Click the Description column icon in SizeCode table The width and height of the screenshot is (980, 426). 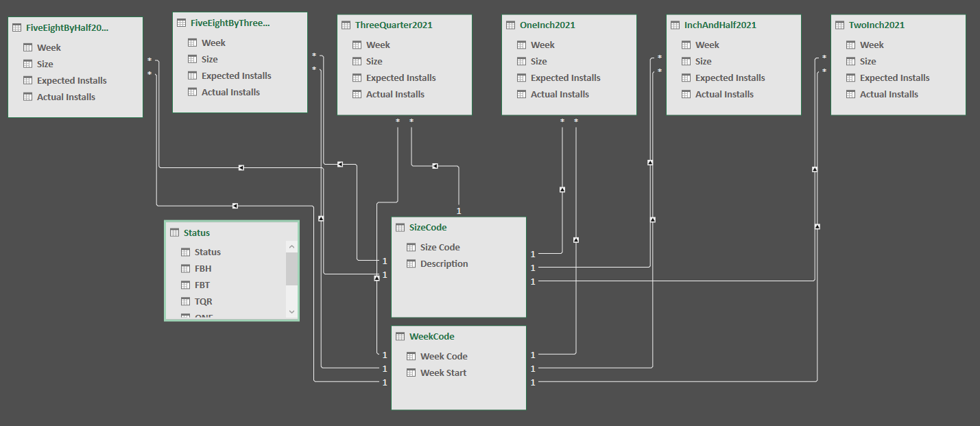[411, 264]
